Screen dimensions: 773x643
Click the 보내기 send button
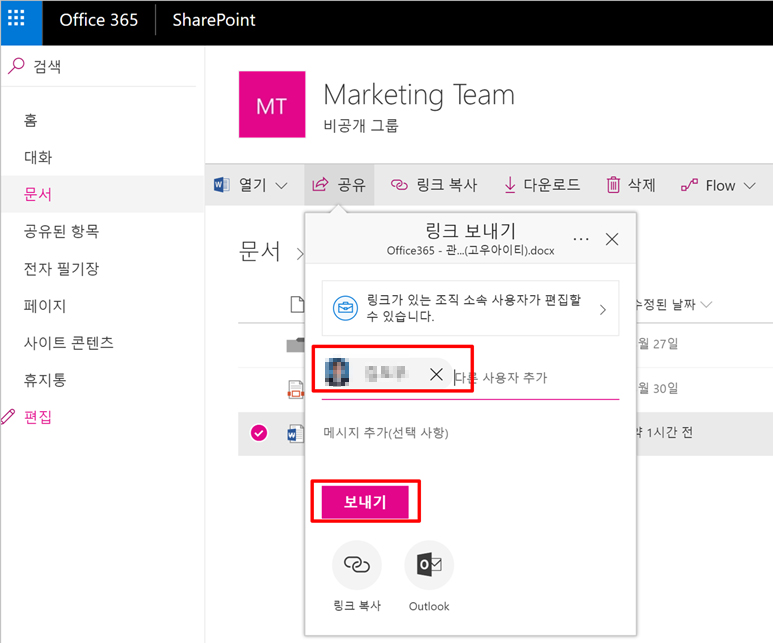click(x=365, y=502)
